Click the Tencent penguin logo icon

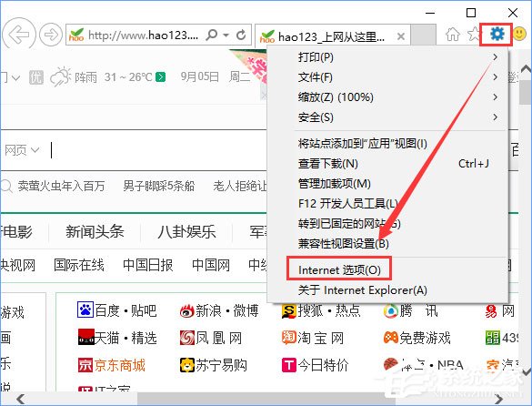tap(391, 310)
